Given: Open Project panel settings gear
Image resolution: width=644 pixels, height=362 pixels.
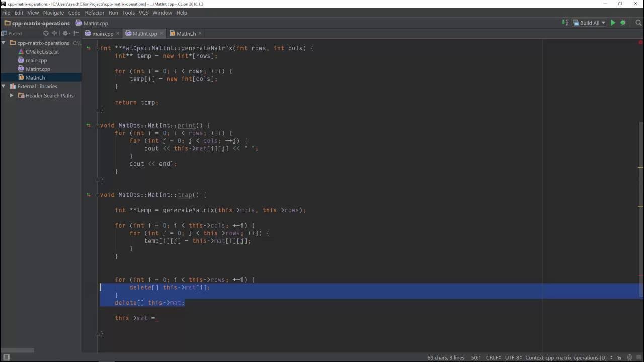Looking at the screenshot, I should click(66, 33).
